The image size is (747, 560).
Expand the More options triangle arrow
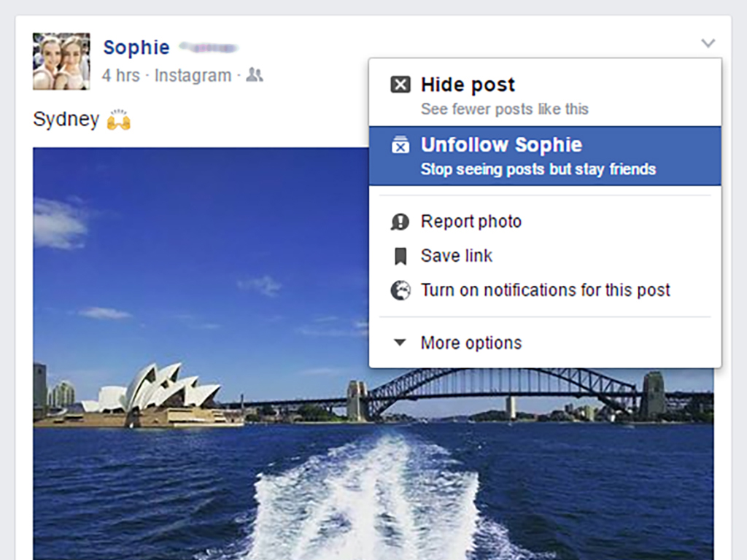click(400, 343)
